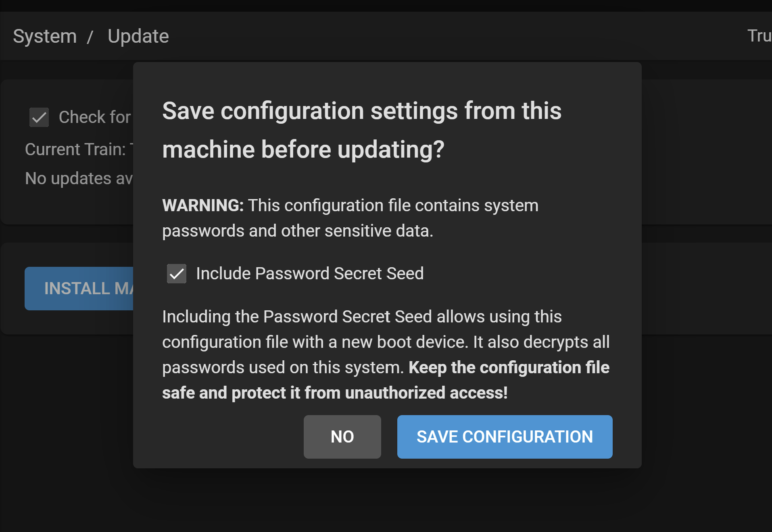The height and width of the screenshot is (532, 772).
Task: Click the "Tru" text at top right
Action: tap(759, 36)
